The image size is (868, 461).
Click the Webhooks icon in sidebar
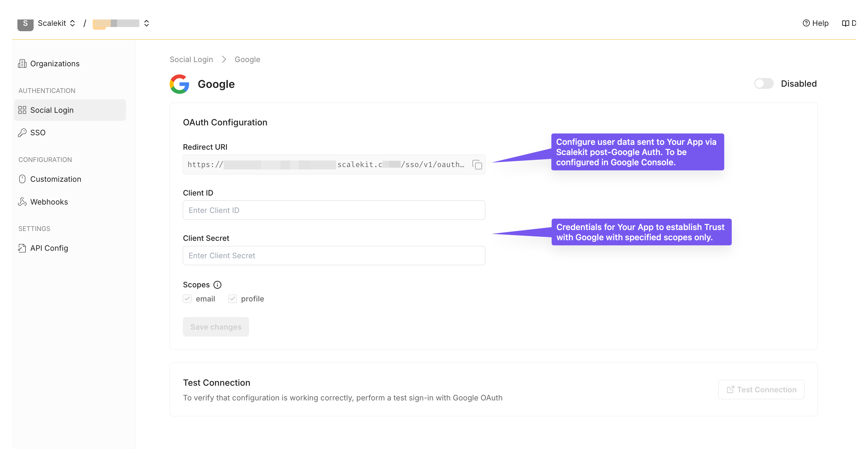coord(21,202)
